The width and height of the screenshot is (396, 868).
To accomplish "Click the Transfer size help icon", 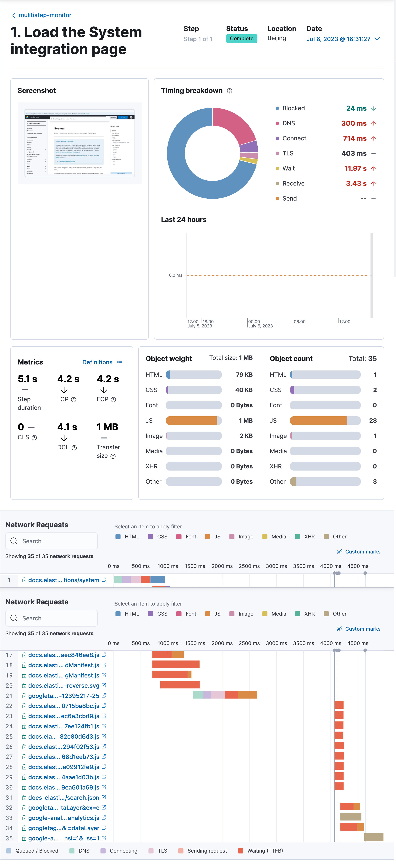I will pyautogui.click(x=113, y=456).
